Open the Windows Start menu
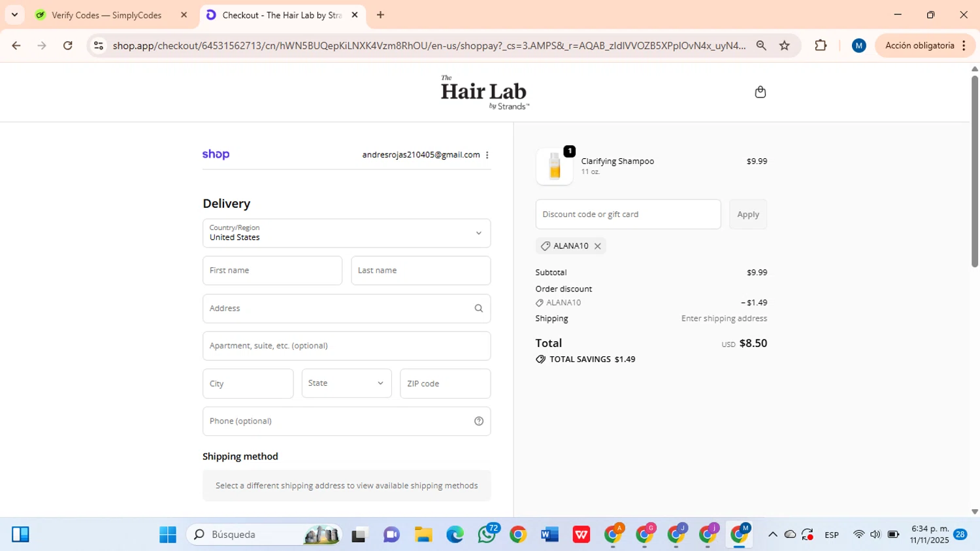980x551 pixels. click(168, 535)
